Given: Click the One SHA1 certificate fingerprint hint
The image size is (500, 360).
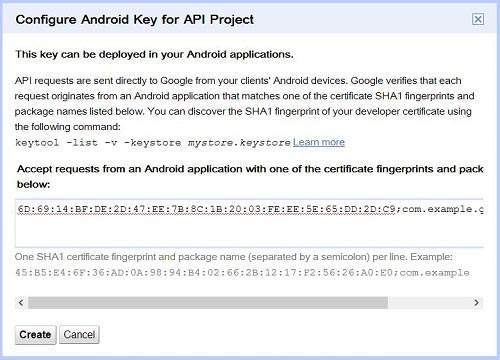Looking at the screenshot, I should tap(233, 257).
